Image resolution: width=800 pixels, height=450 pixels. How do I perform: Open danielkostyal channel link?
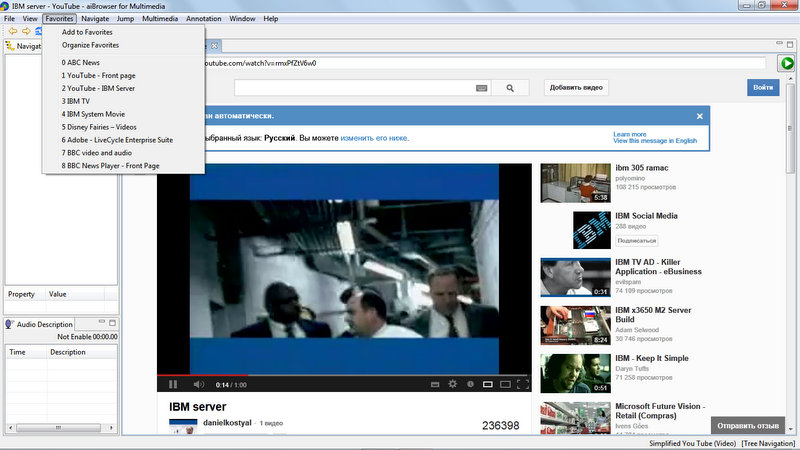(227, 422)
